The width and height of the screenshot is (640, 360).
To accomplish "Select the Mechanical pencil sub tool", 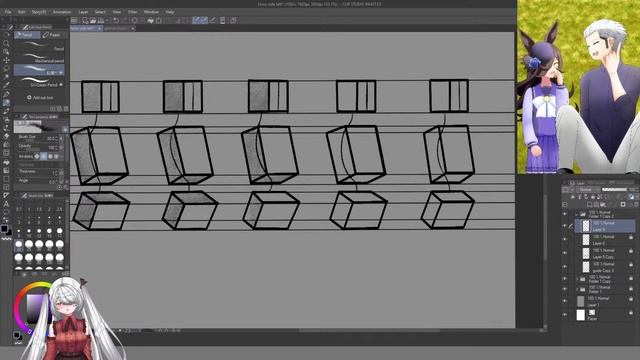I will [x=40, y=58].
